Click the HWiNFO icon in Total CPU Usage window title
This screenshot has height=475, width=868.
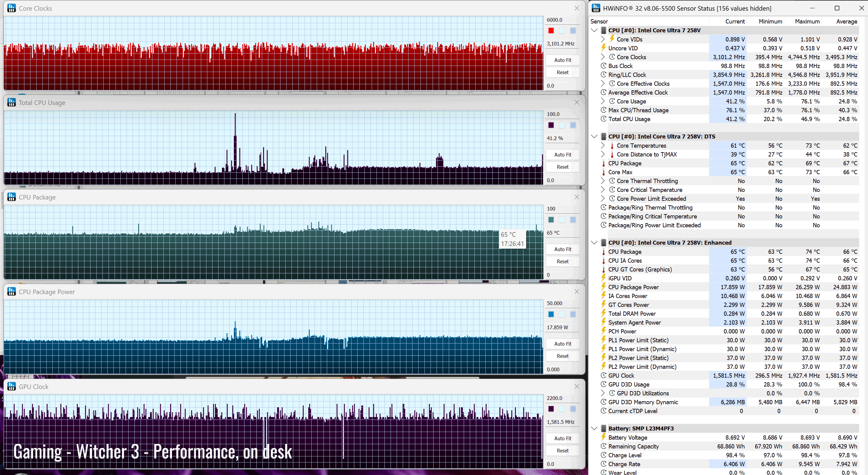pos(12,103)
